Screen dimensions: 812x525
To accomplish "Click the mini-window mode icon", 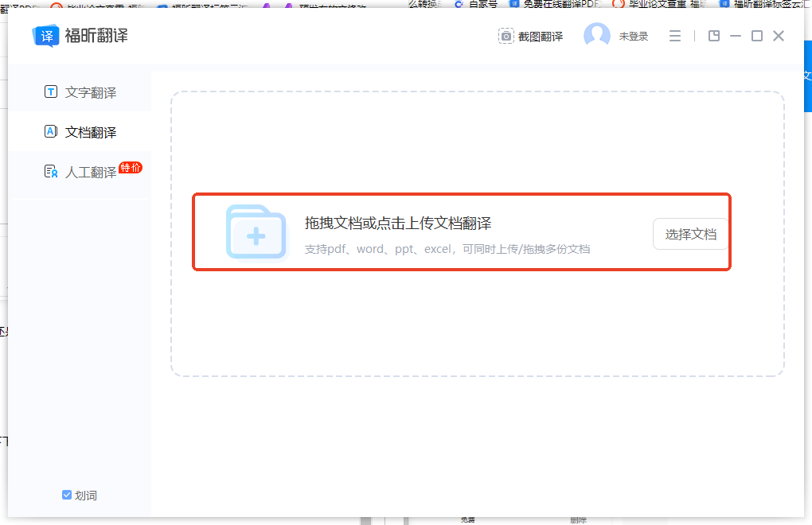I will click(x=713, y=36).
